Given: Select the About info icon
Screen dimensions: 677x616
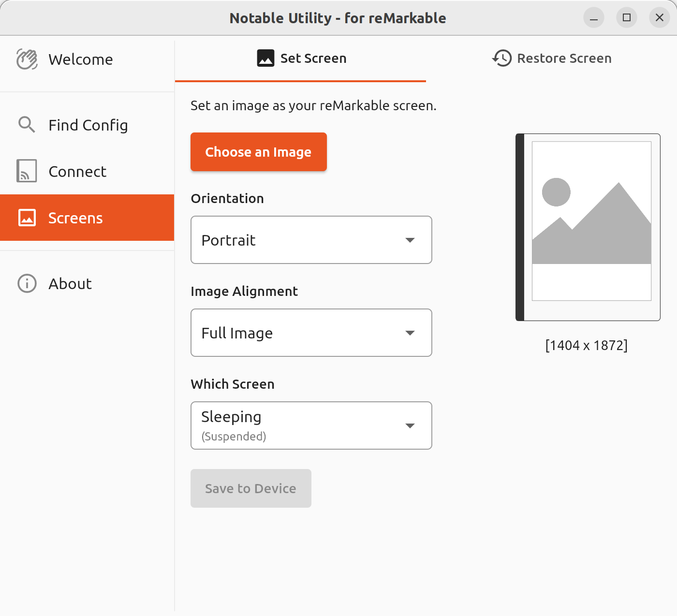Looking at the screenshot, I should click(27, 284).
